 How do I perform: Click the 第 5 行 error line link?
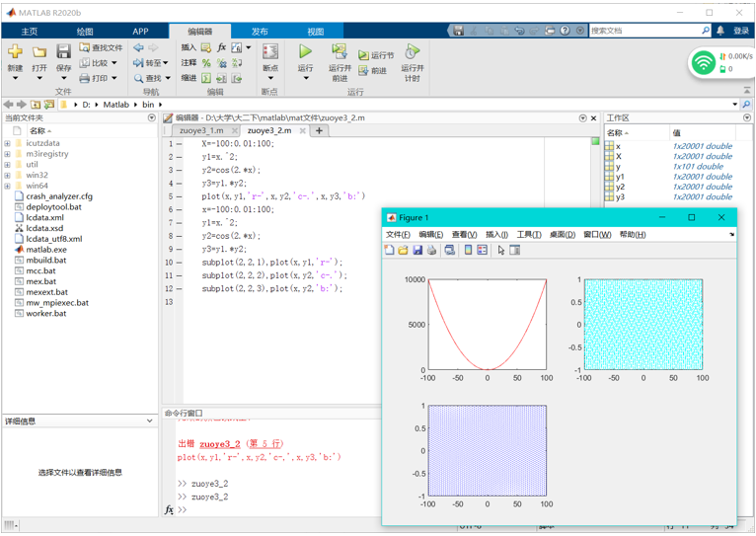(265, 444)
